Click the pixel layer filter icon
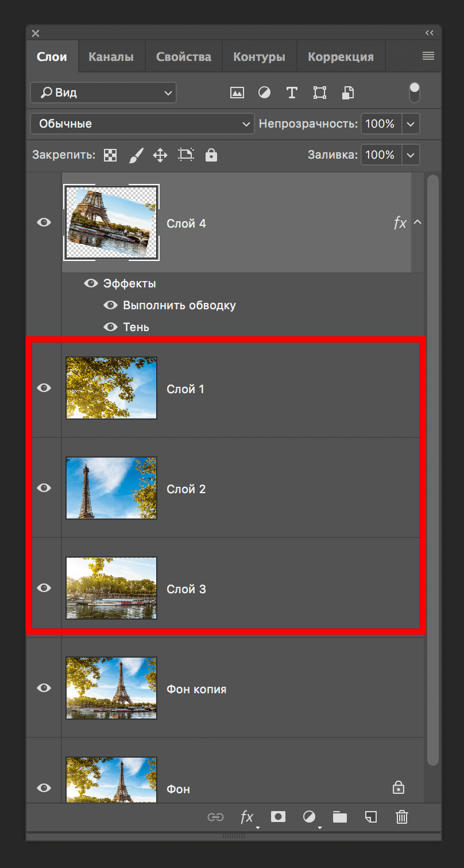 coord(237,93)
